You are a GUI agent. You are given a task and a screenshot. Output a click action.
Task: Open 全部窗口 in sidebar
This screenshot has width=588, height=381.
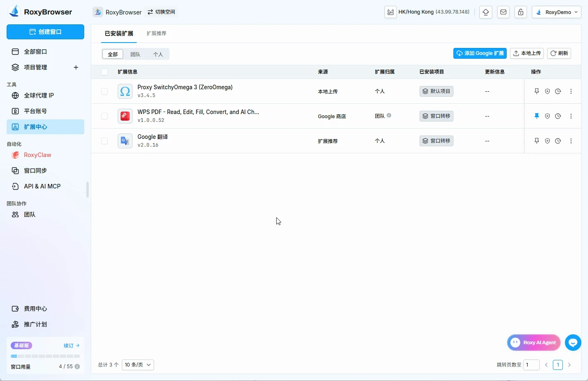point(45,52)
